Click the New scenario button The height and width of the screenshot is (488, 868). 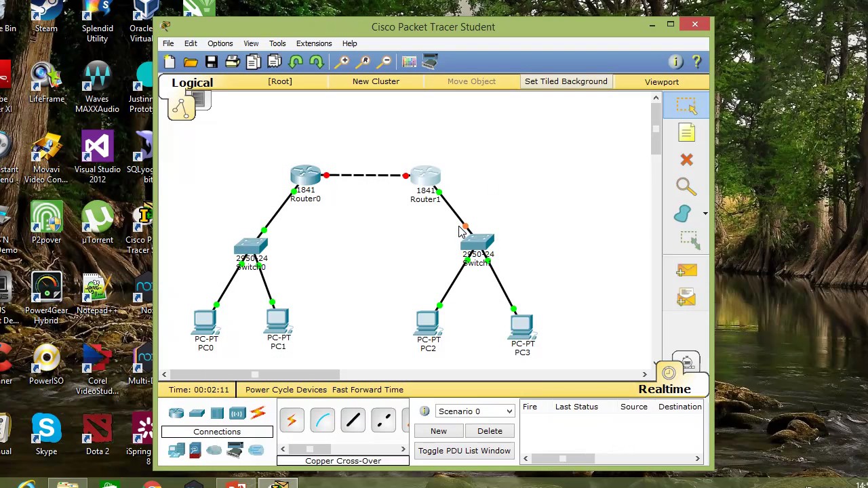439,431
